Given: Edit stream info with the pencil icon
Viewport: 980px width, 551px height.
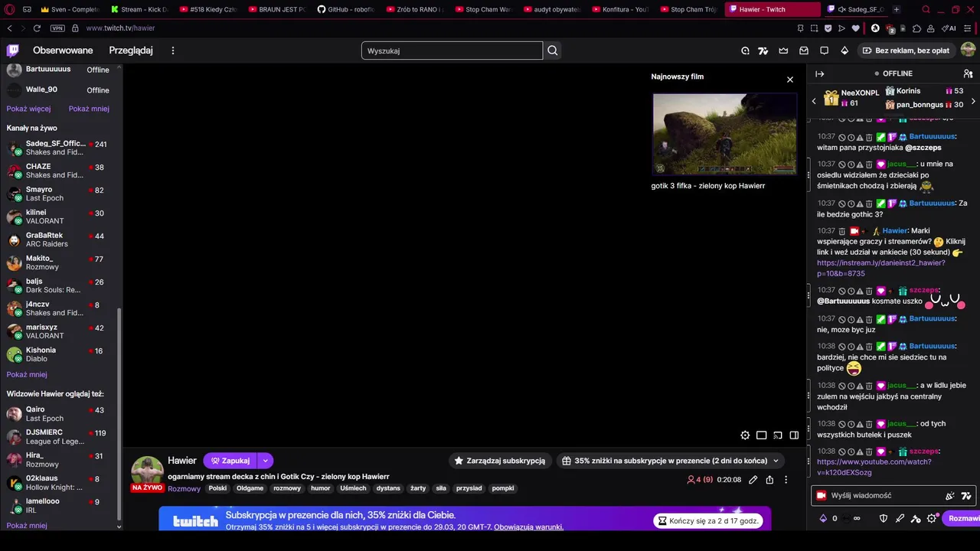Looking at the screenshot, I should click(x=753, y=480).
